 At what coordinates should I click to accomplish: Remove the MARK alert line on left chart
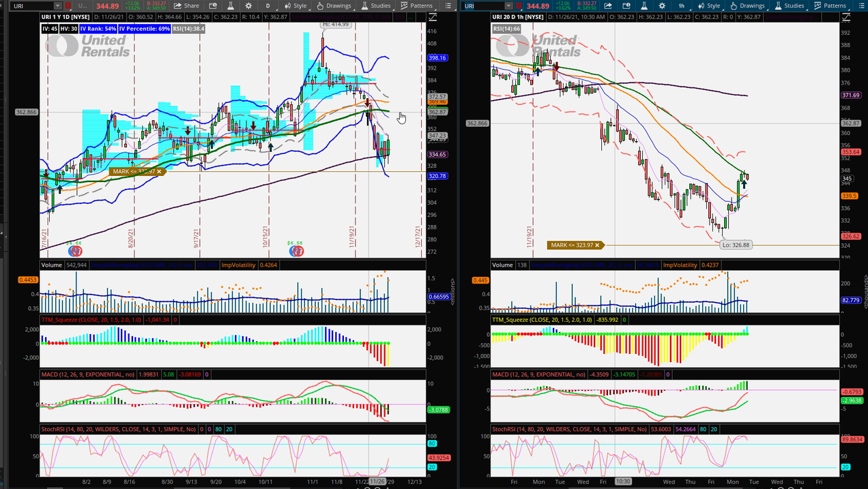click(159, 172)
